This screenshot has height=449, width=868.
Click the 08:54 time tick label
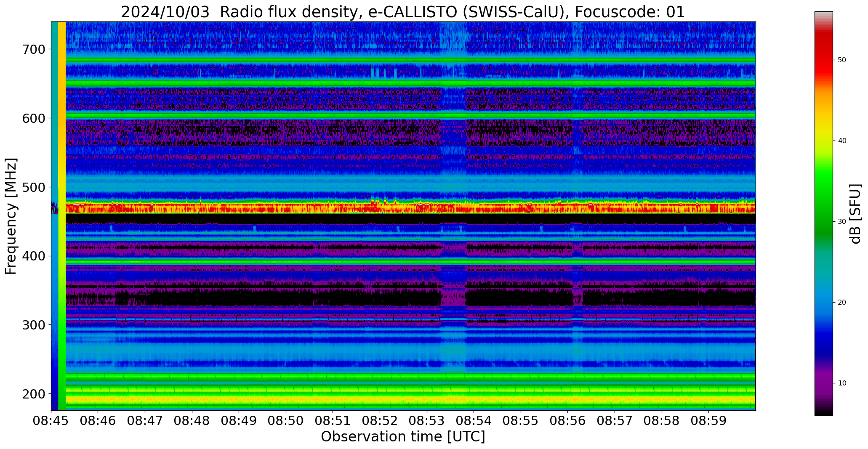474,421
